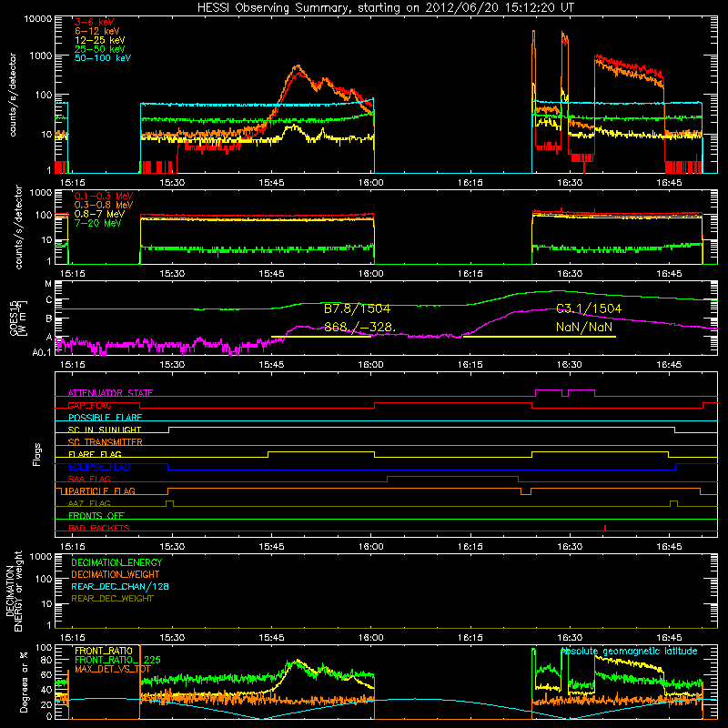This screenshot has height=728, width=728.
Task: Click the absolute geomagnetic latitude label
Action: pos(629,651)
